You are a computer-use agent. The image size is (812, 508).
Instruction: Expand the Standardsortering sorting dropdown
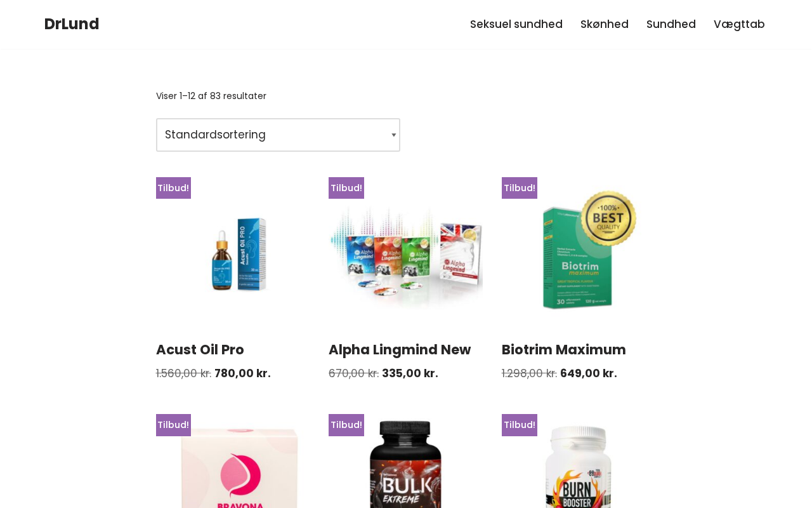[278, 135]
